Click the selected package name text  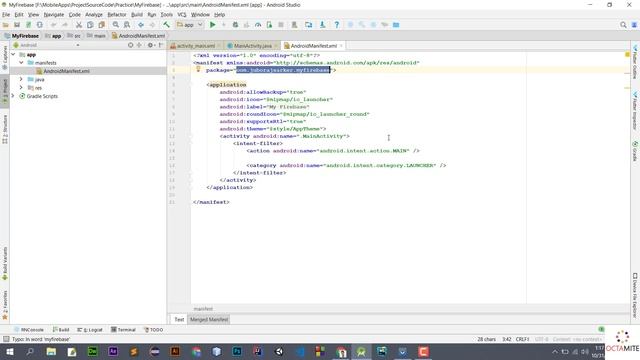pos(283,70)
